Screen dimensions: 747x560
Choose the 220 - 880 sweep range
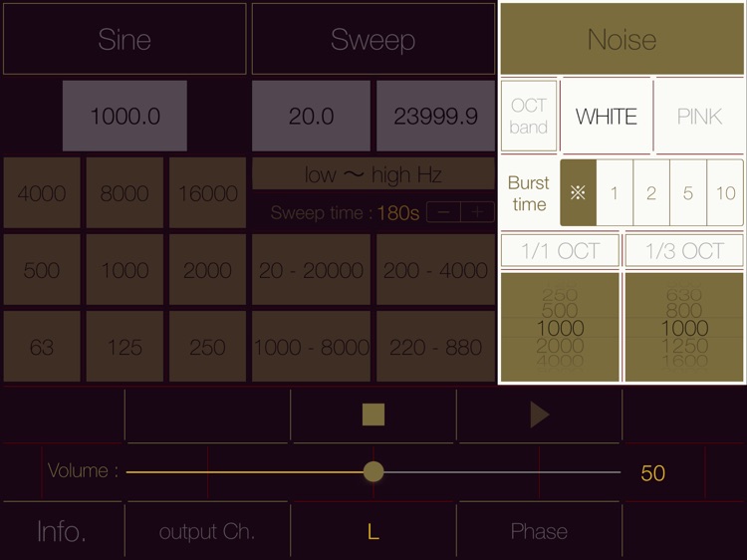coord(436,347)
